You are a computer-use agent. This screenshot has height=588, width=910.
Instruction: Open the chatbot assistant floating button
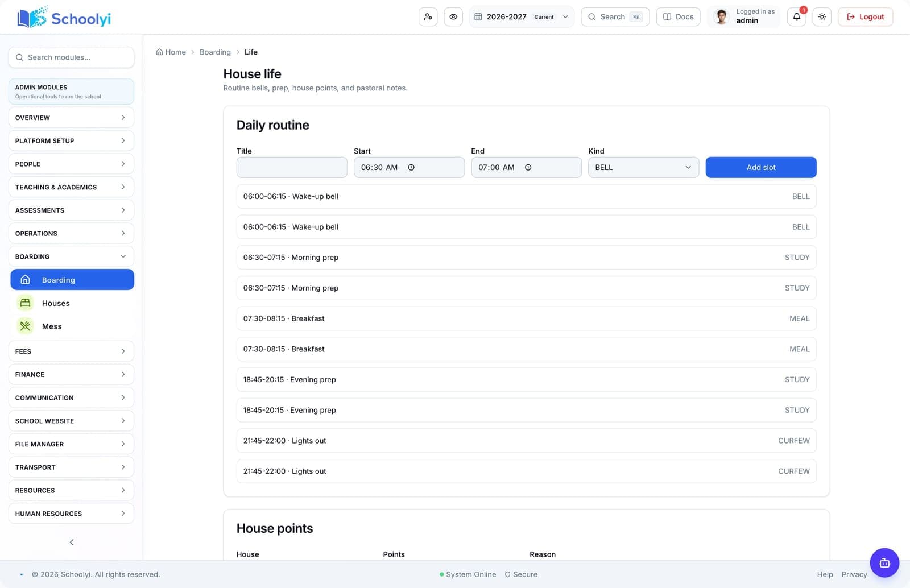tap(884, 563)
